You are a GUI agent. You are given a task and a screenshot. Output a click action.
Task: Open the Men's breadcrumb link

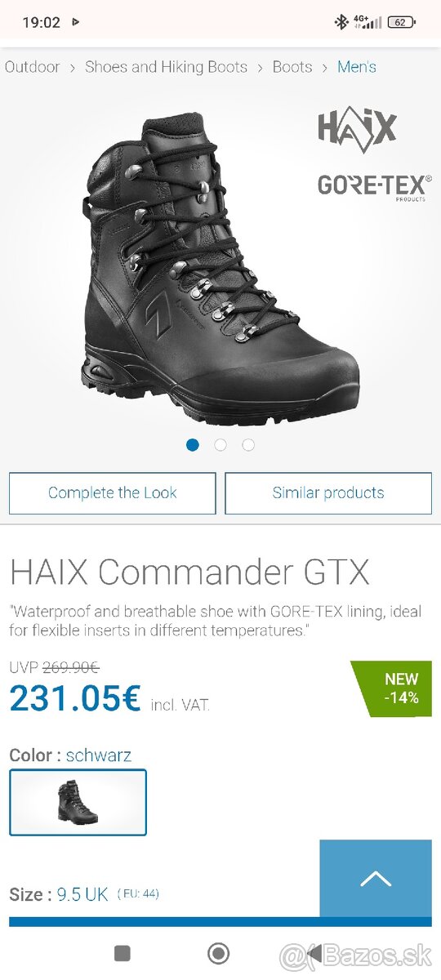pos(357,67)
